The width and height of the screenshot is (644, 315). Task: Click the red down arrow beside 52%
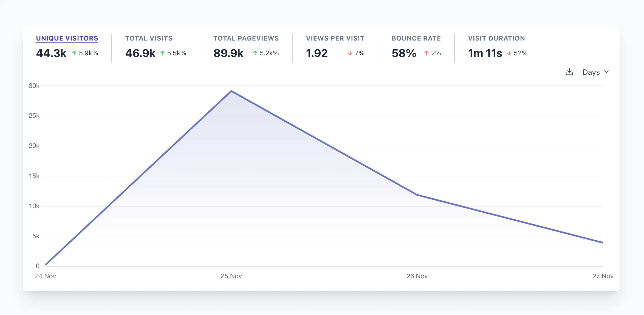(509, 53)
